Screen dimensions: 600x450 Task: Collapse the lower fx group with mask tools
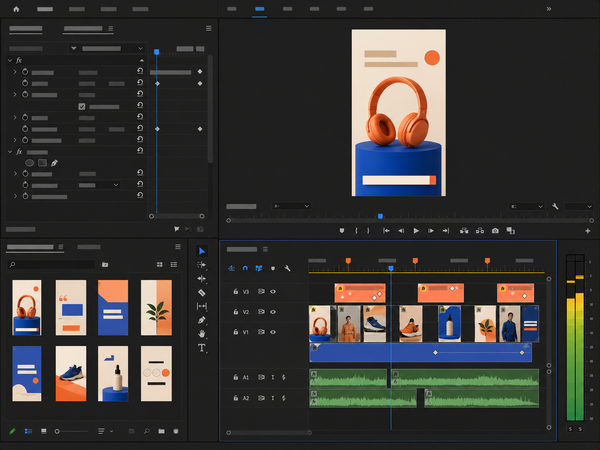pos(10,152)
